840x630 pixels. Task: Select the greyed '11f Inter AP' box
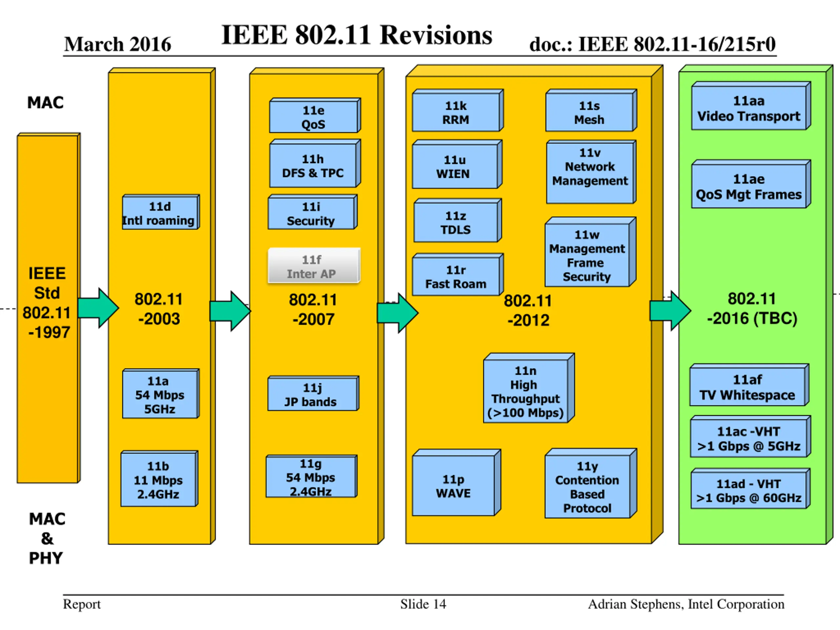(x=314, y=266)
